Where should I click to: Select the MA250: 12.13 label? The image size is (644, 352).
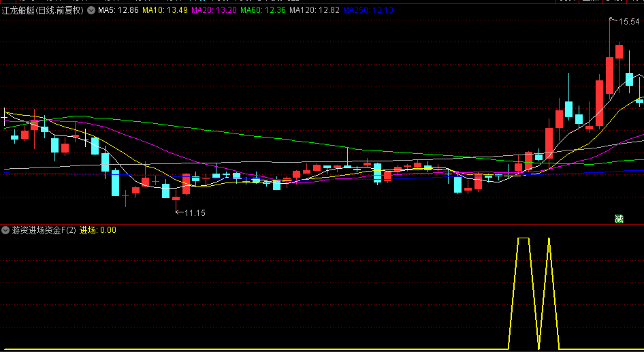pos(368,10)
